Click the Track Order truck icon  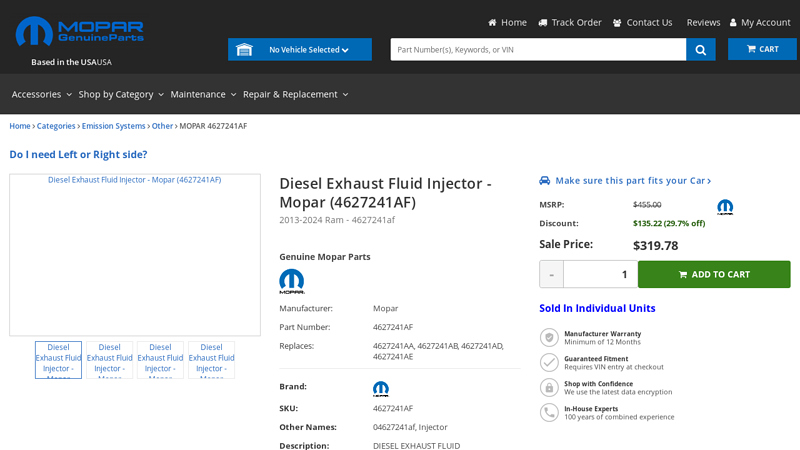[x=543, y=22]
